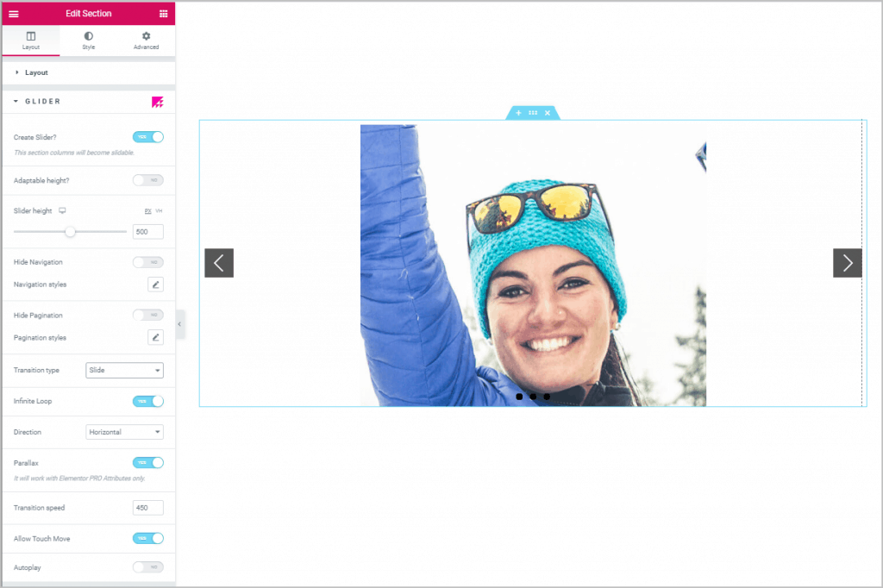Open the Transition type dropdown
Image resolution: width=883 pixels, height=588 pixels.
pos(124,371)
